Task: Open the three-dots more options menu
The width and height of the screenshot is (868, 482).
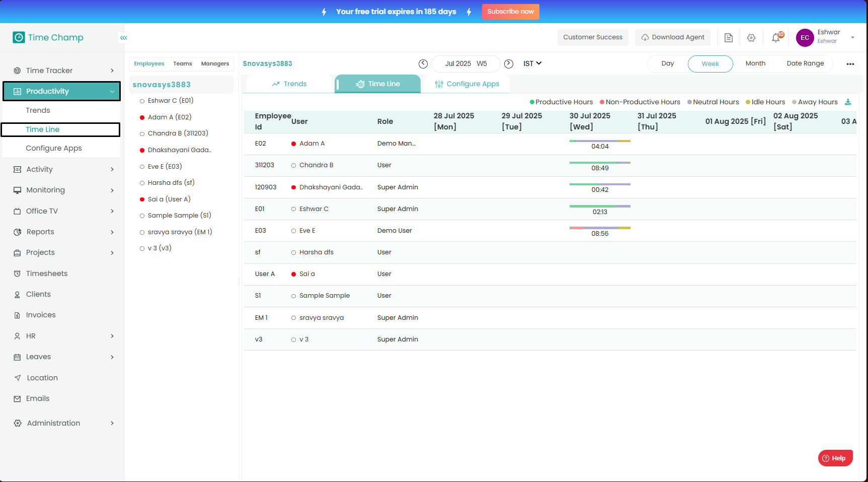Action: pos(850,64)
